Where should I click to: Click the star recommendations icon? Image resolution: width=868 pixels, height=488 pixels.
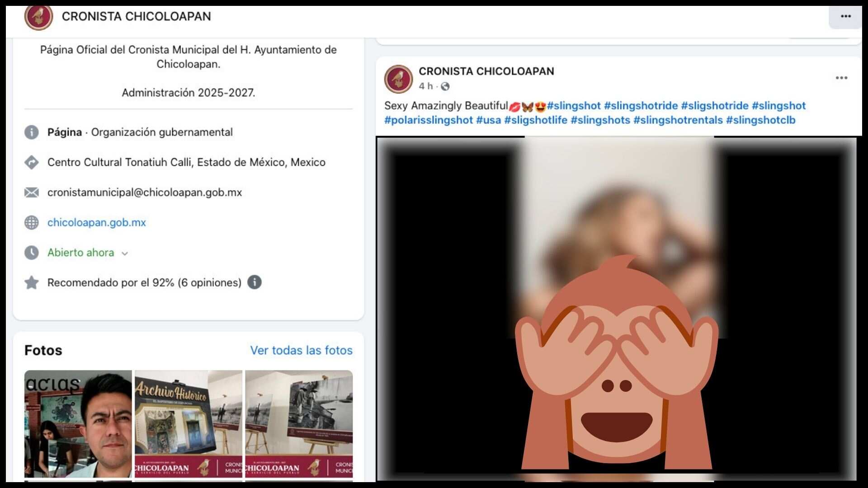pos(32,283)
